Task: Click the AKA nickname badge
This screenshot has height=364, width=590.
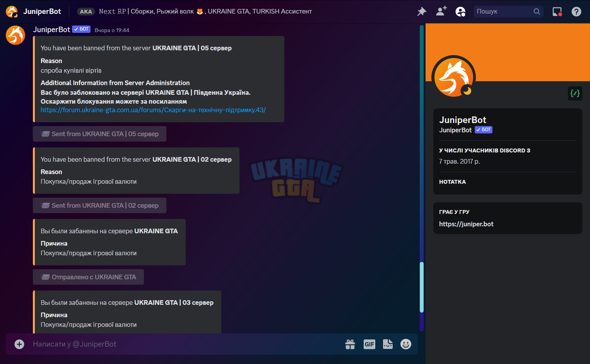Action: point(86,12)
